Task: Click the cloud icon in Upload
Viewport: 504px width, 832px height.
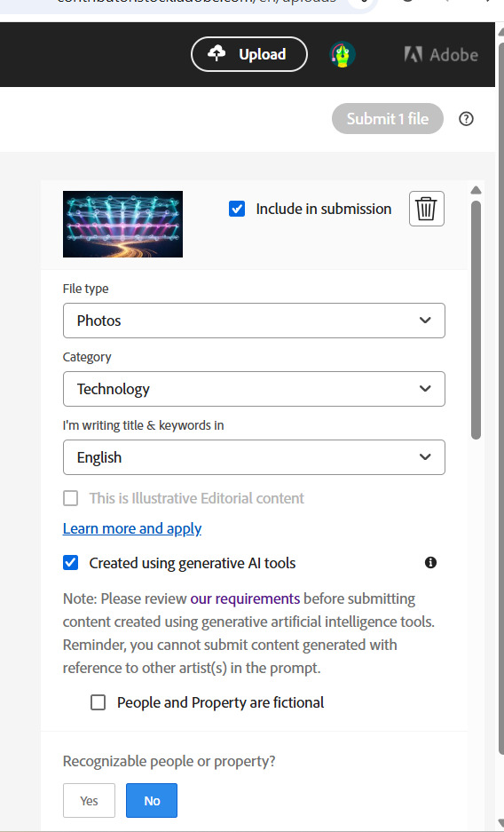Action: click(x=217, y=53)
